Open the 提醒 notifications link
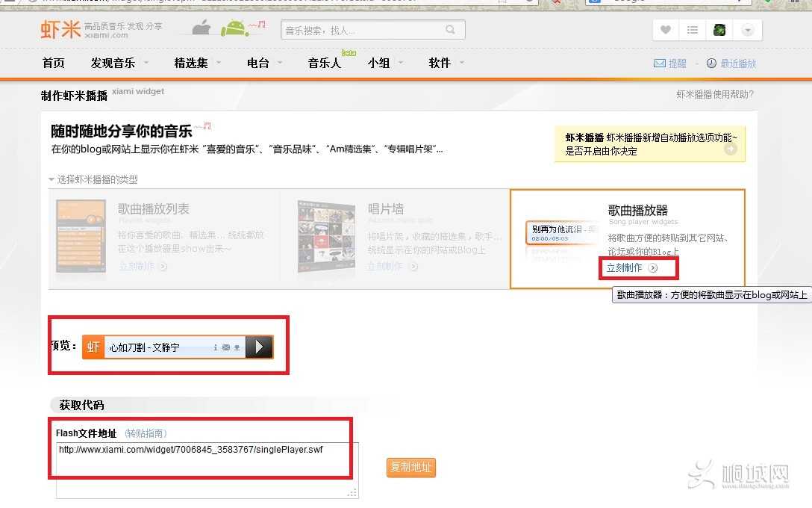Viewport: 812px width, 508px height. 678,63
